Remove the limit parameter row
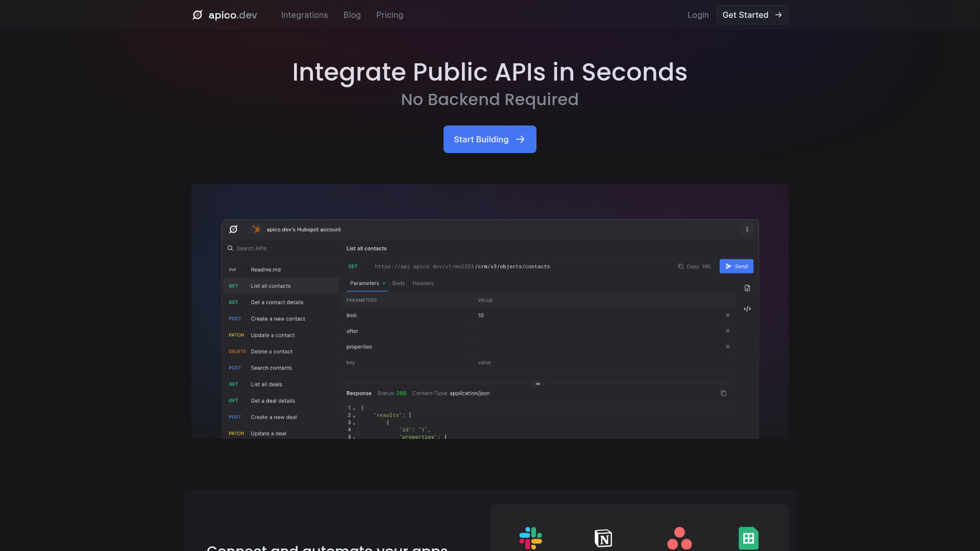 [x=727, y=315]
